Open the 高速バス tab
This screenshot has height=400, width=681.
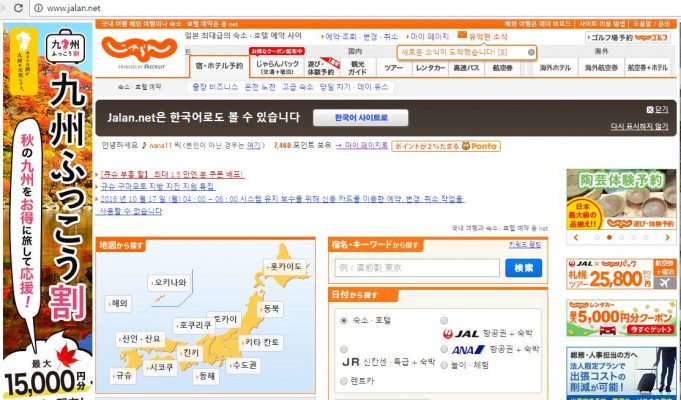[x=466, y=67]
